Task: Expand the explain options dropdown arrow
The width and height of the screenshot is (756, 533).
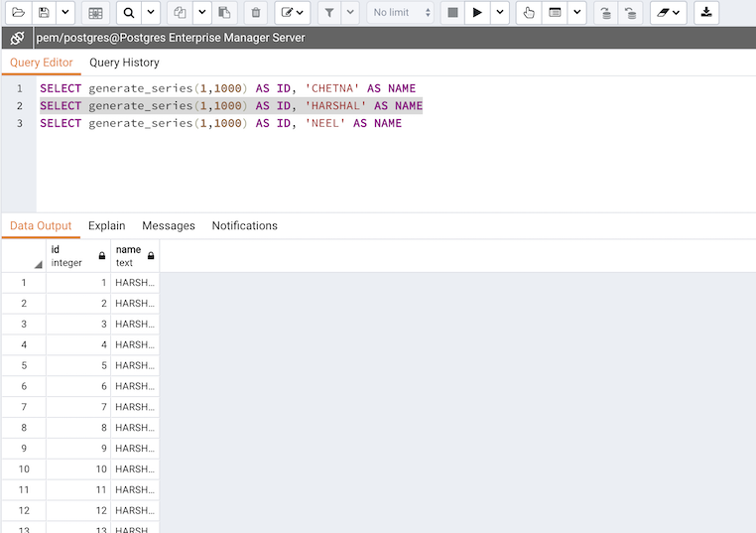Action: (577, 13)
